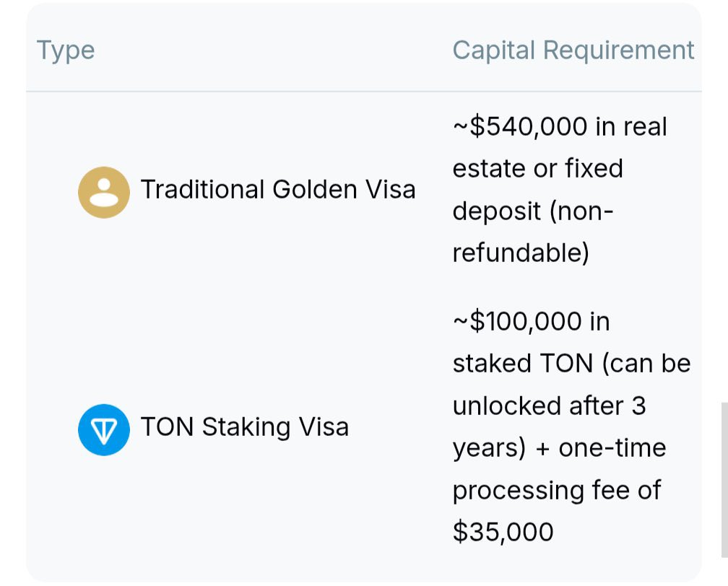This screenshot has height=586, width=728.
Task: Click the word "Traditional" in first row
Action: [x=202, y=189]
